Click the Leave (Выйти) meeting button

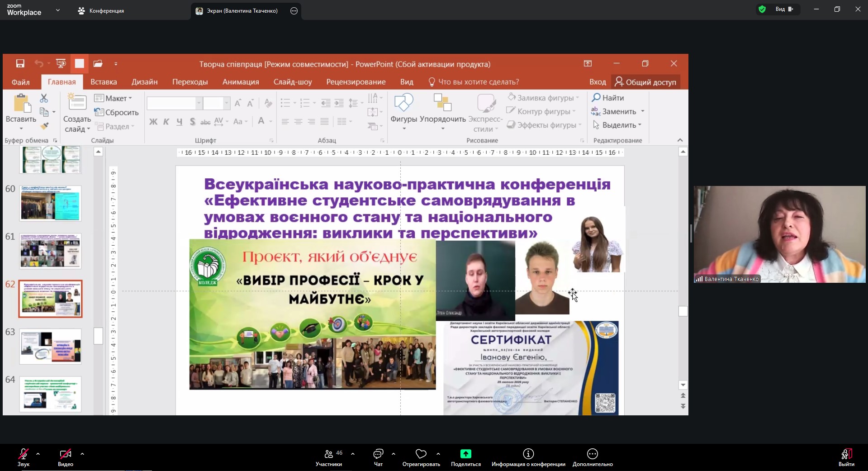[x=846, y=454]
